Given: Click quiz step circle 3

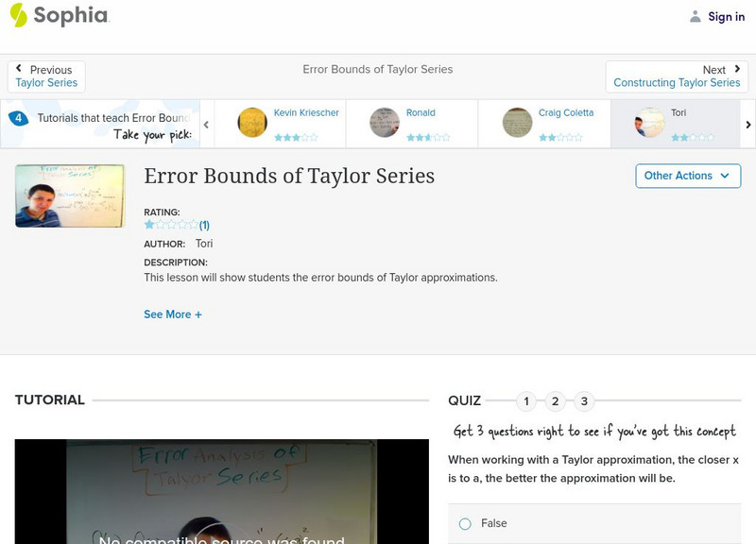Looking at the screenshot, I should 582,400.
